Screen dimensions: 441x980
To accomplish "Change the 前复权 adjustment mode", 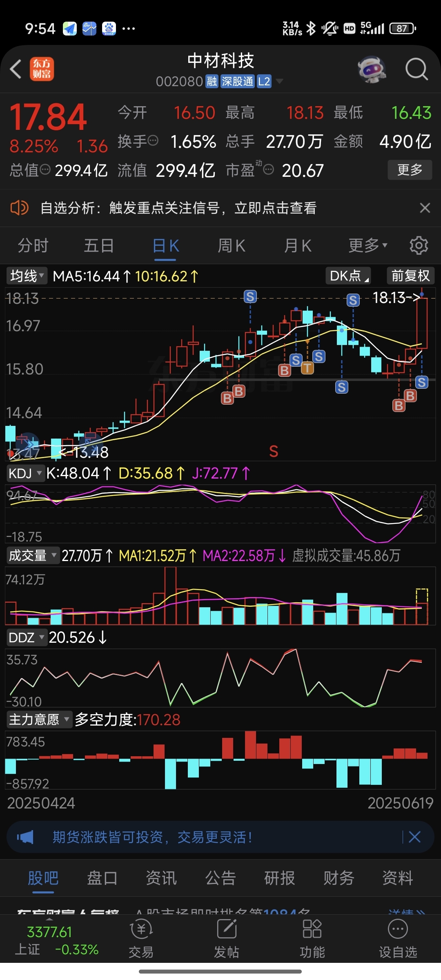I will [x=410, y=276].
